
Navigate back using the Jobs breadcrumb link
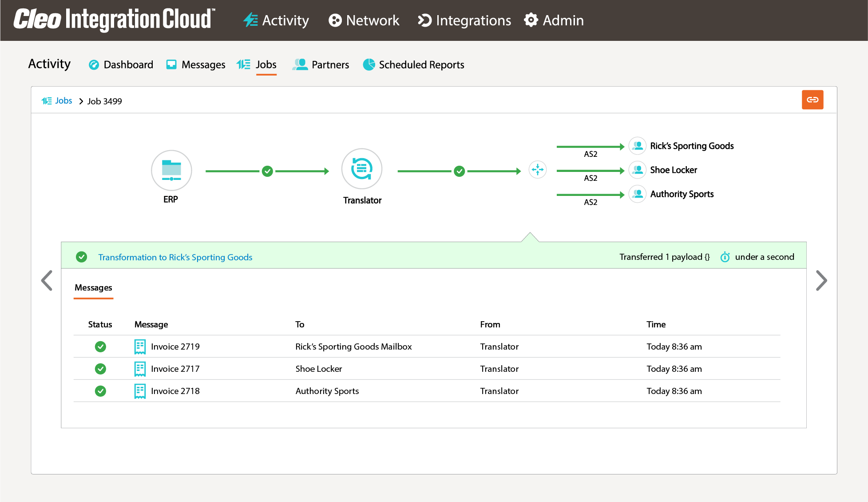63,101
